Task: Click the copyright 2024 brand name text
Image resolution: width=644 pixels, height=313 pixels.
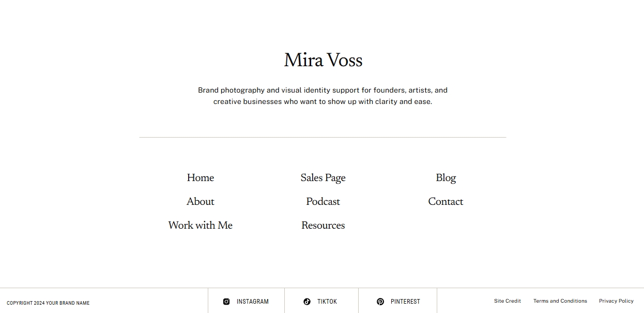Action: (x=48, y=303)
